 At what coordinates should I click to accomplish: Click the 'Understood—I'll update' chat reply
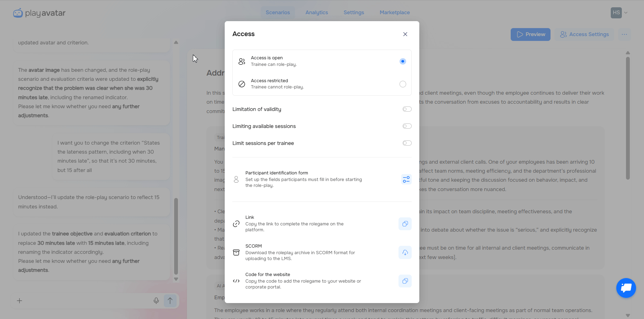click(x=91, y=202)
